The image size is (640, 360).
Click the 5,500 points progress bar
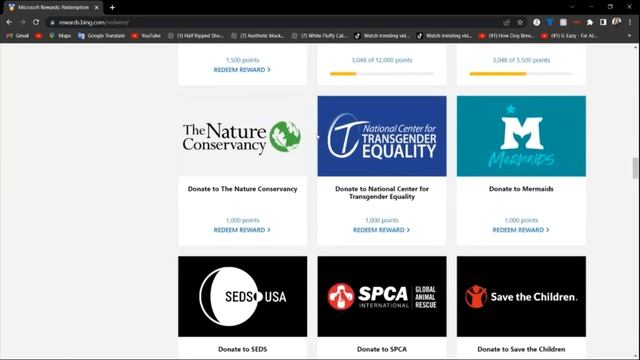(x=521, y=74)
